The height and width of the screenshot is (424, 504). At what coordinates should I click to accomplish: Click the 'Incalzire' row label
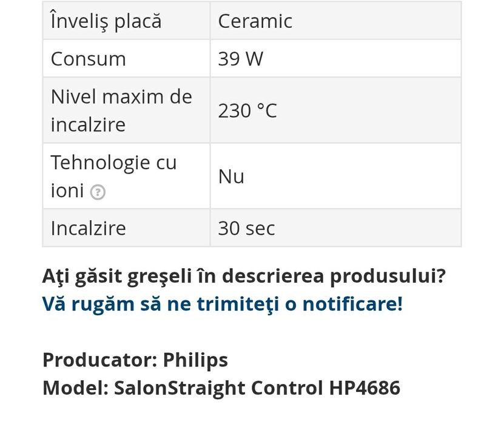pos(89,229)
